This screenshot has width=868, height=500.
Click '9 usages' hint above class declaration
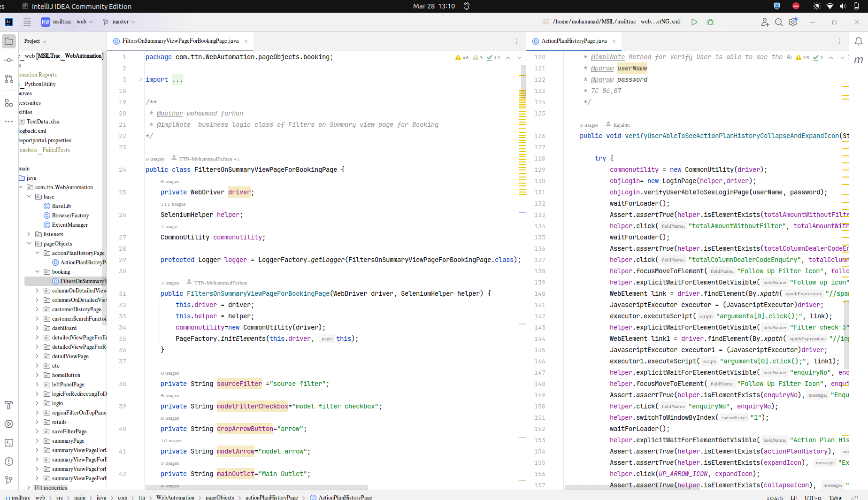(x=155, y=159)
